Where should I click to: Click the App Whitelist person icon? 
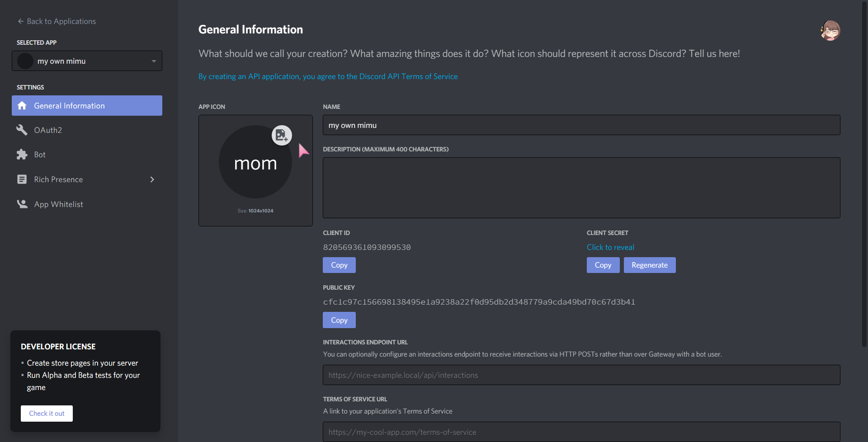(x=22, y=204)
